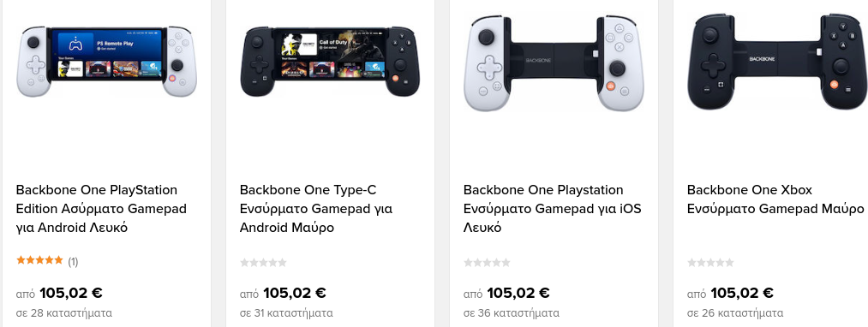Image resolution: width=868 pixels, height=327 pixels.
Task: Click the 105,02 € price of Type-C gamepad
Action: click(295, 293)
